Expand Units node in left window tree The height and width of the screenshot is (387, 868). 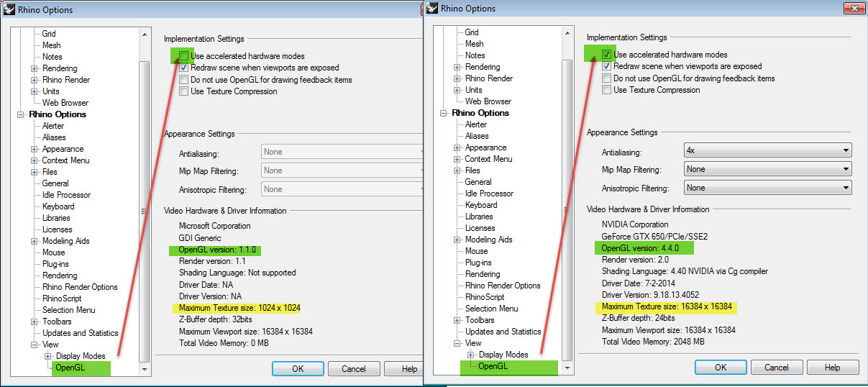35,91
